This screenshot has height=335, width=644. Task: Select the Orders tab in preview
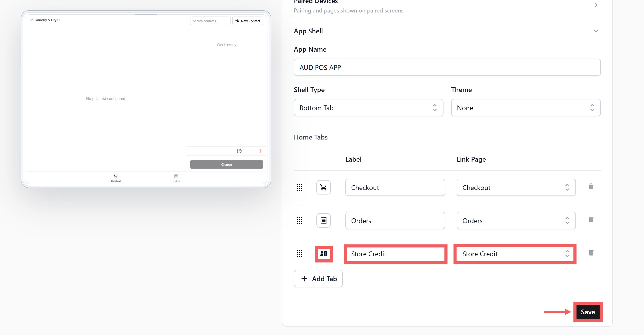(x=176, y=178)
